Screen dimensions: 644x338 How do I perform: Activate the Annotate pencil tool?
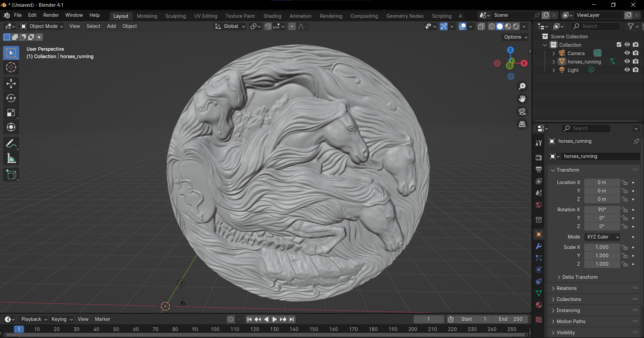tap(11, 144)
